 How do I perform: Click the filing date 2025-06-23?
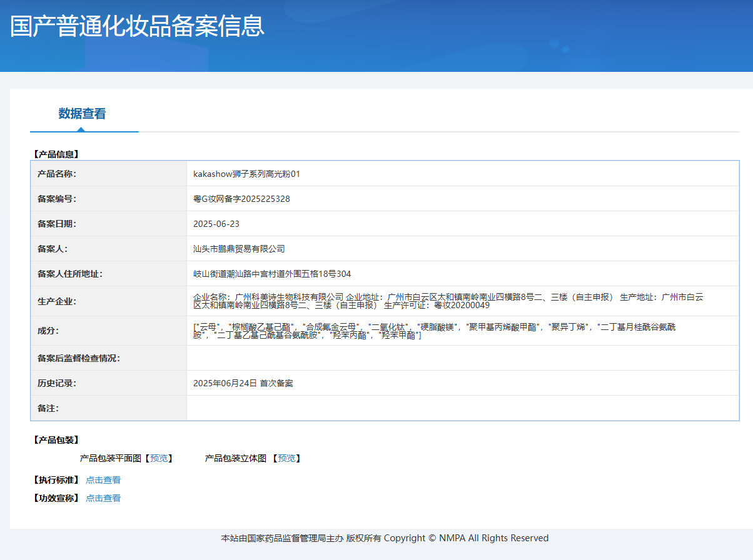pos(216,224)
